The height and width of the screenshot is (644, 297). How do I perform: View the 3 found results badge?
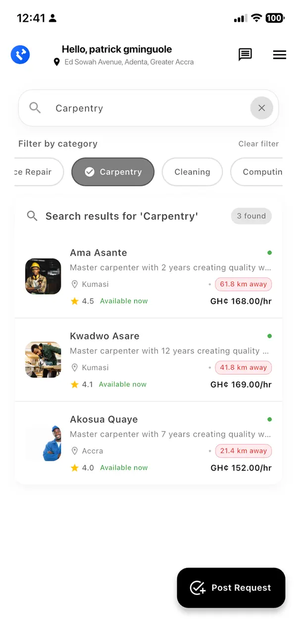pos(251,216)
